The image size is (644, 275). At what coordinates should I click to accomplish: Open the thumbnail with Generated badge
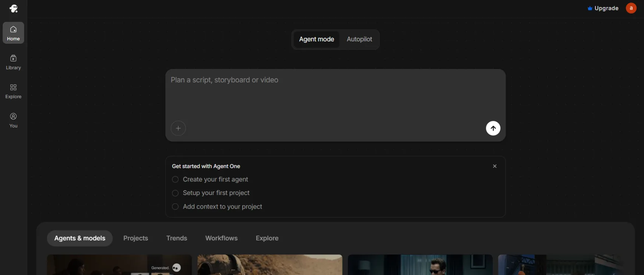click(119, 265)
